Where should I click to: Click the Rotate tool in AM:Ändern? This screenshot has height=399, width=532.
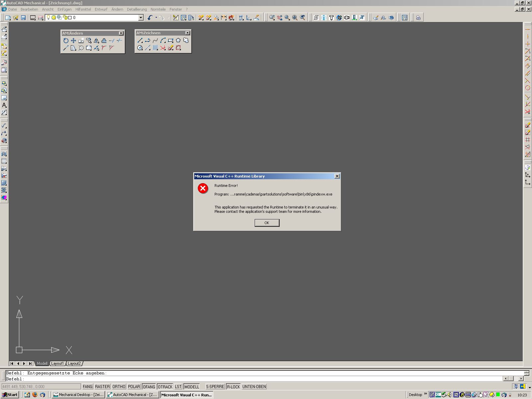pyautogui.click(x=66, y=41)
